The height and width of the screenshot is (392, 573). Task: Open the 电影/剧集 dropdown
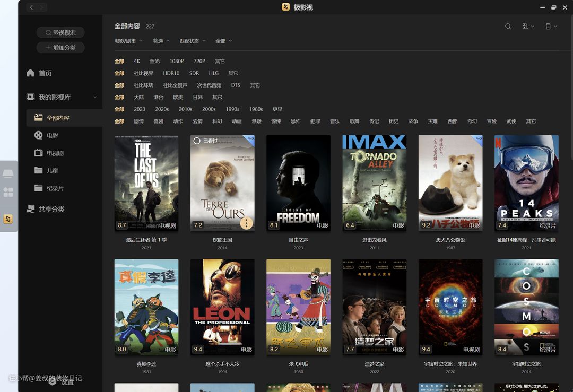pos(128,41)
